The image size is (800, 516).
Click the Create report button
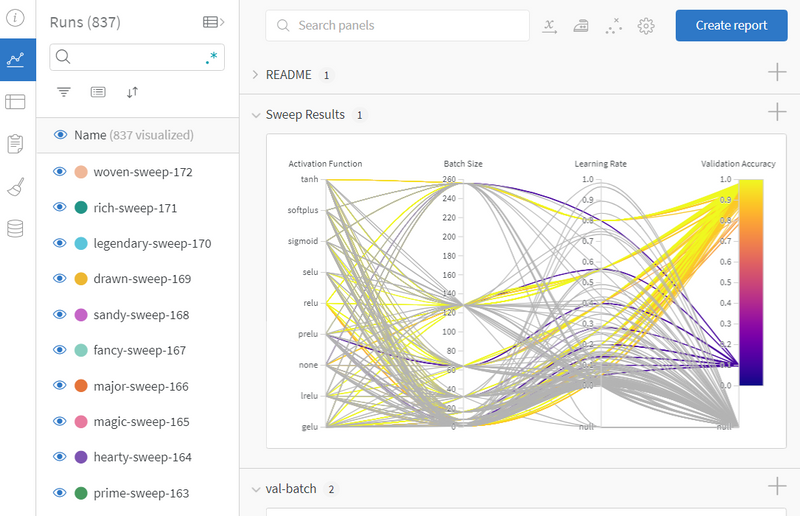click(731, 26)
